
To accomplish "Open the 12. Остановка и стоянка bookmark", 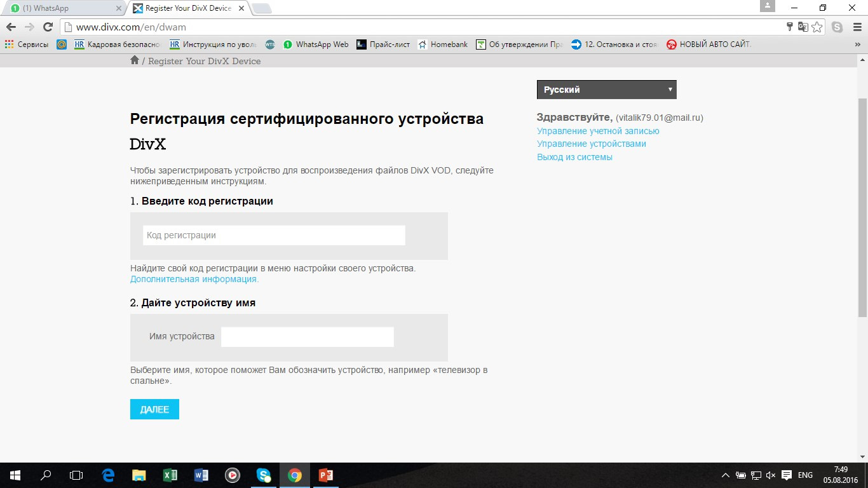I will click(x=614, y=44).
